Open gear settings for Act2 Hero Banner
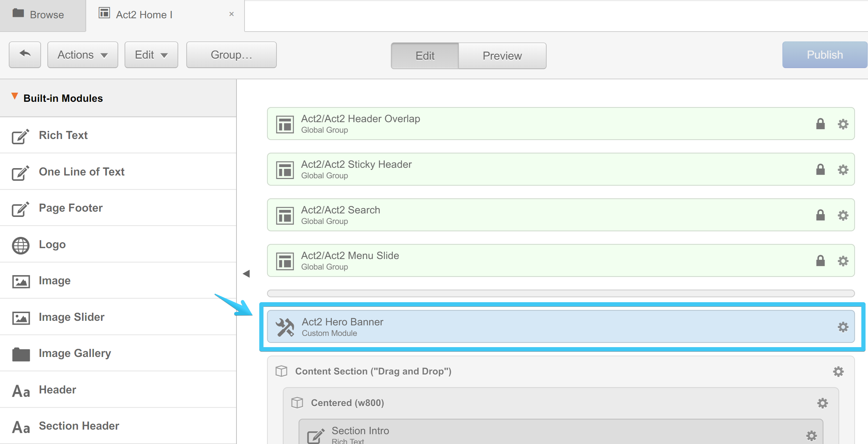The height and width of the screenshot is (444, 868). coord(843,327)
